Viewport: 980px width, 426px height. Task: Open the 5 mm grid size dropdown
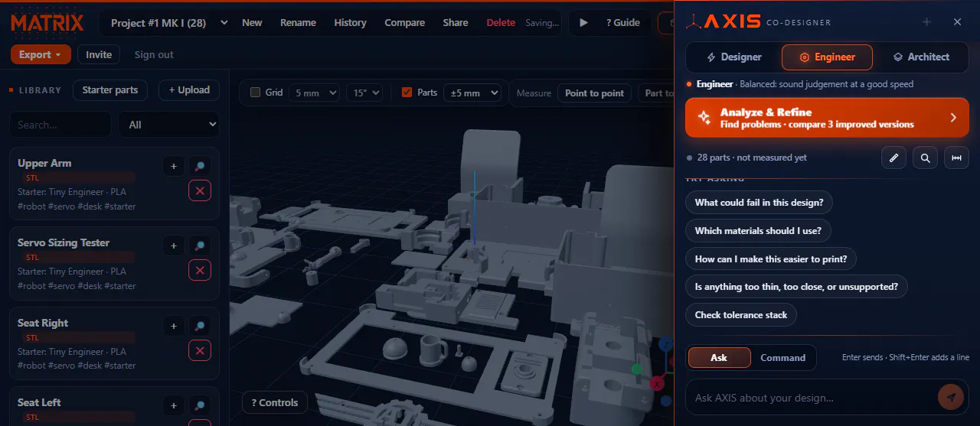pos(314,93)
